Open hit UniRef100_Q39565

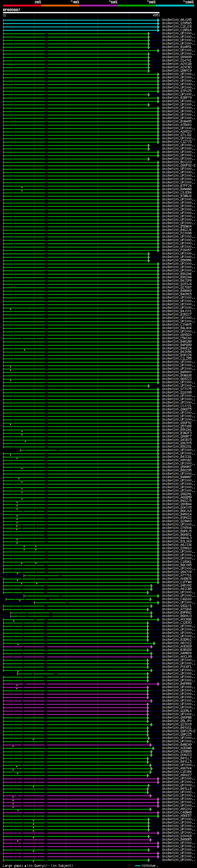177,23
